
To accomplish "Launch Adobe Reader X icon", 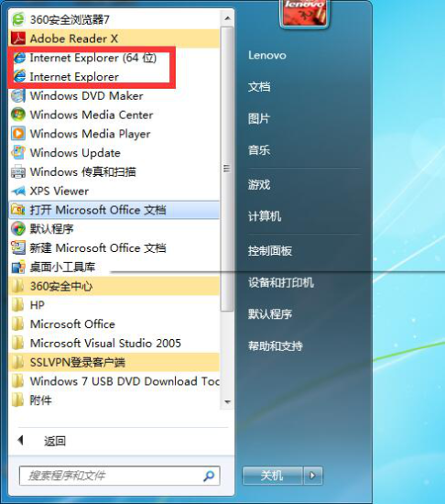I will click(x=18, y=38).
